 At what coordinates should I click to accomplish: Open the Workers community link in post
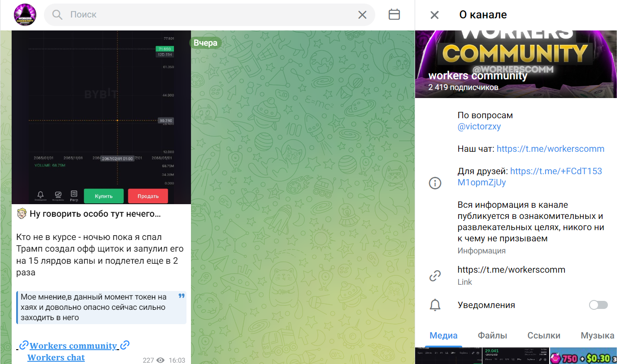(73, 346)
